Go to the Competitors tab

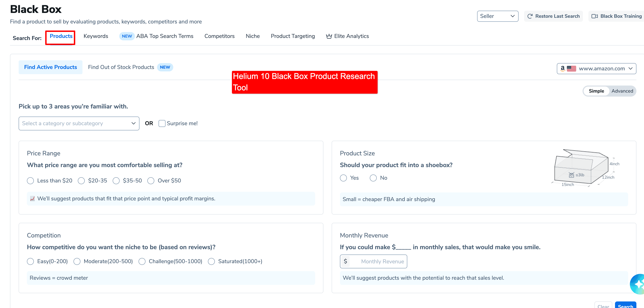click(219, 36)
